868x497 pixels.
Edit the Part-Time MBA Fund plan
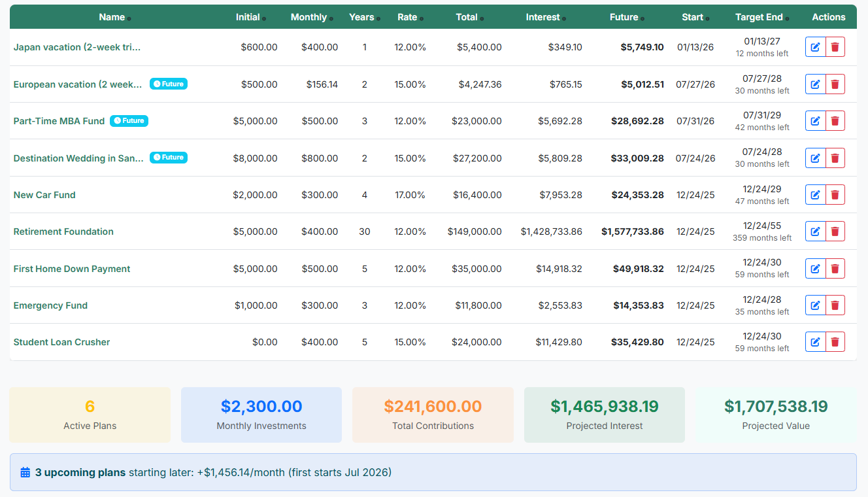pos(815,120)
